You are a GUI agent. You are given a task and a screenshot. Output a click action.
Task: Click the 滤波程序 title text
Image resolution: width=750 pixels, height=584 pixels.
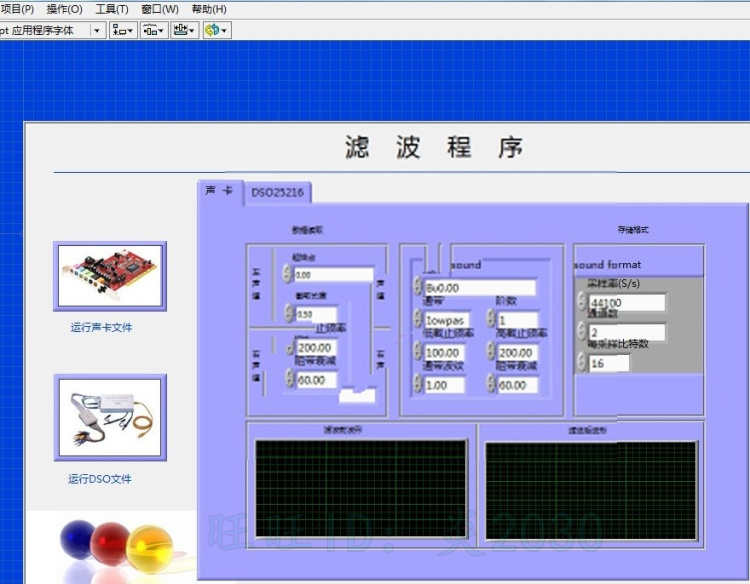pos(434,147)
